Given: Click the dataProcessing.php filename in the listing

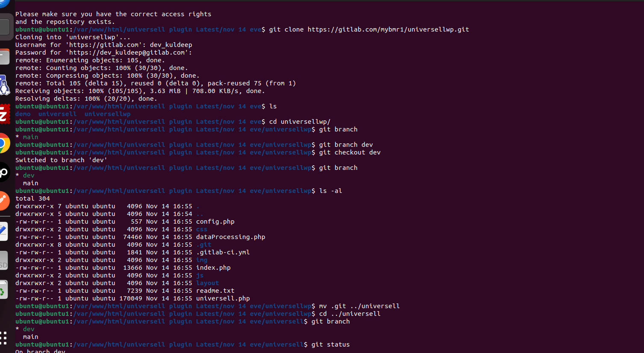Looking at the screenshot, I should 230,237.
